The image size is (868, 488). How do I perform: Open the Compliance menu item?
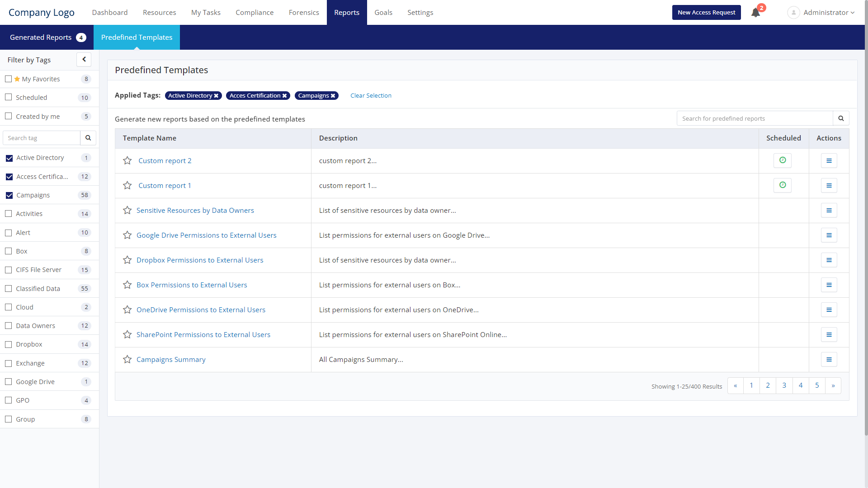coord(255,13)
